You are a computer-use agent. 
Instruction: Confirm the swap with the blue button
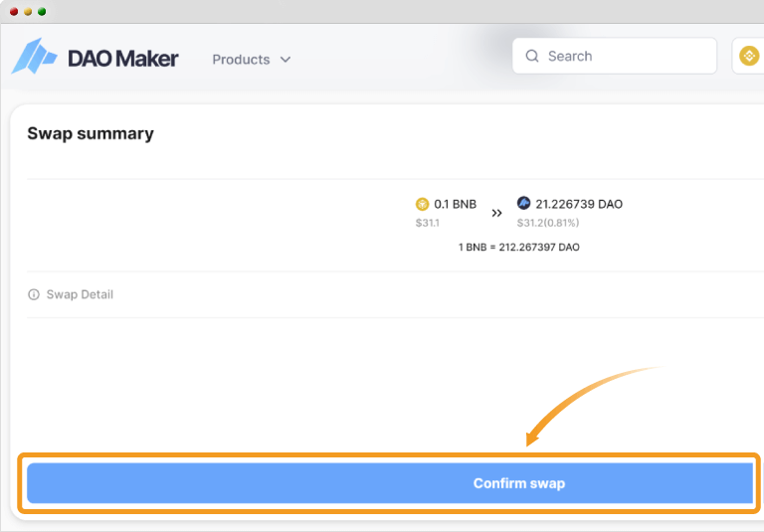[390, 483]
